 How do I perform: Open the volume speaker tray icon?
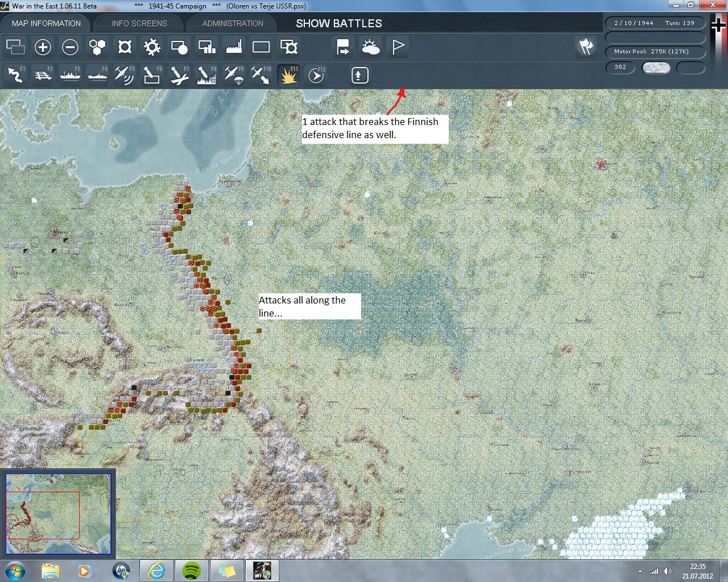[x=668, y=571]
